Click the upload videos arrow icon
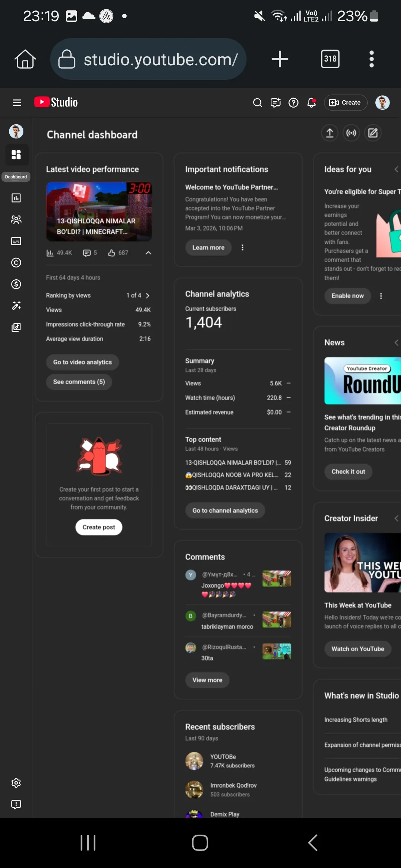 tap(330, 133)
